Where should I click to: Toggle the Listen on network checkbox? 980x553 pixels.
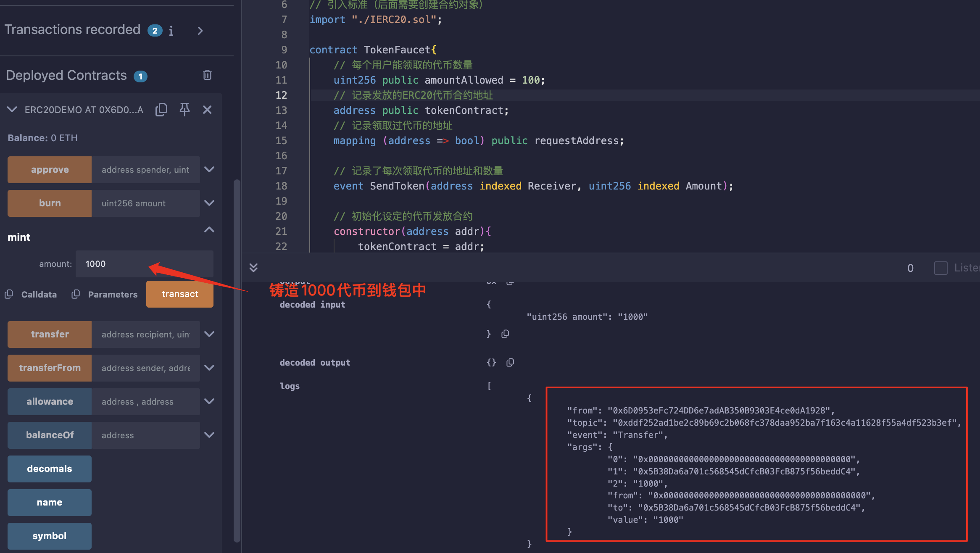click(940, 268)
